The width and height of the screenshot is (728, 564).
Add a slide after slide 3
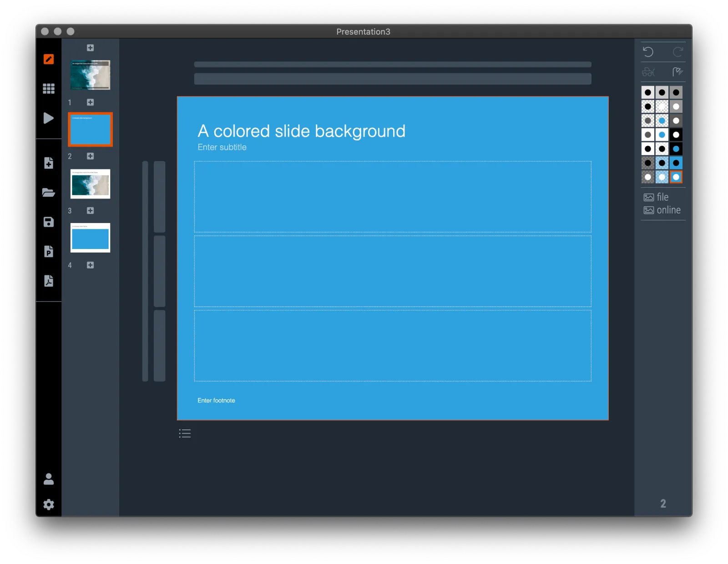coord(90,211)
